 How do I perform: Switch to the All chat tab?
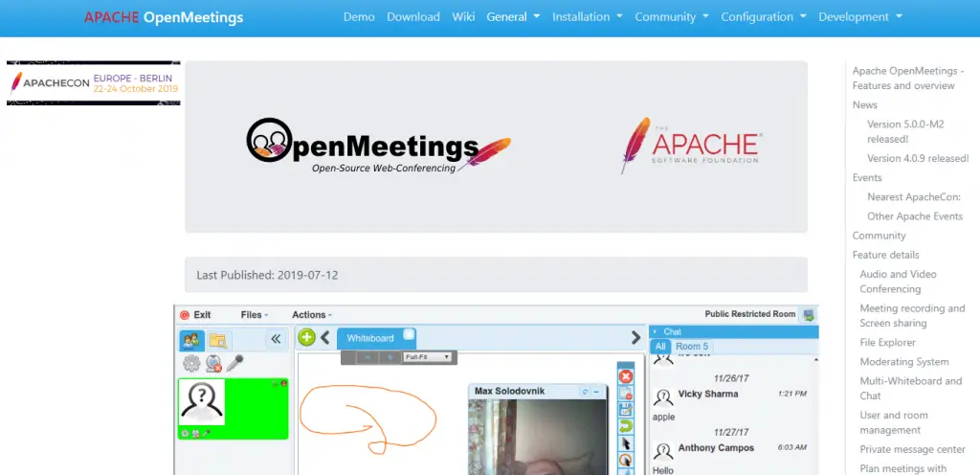pyautogui.click(x=660, y=347)
